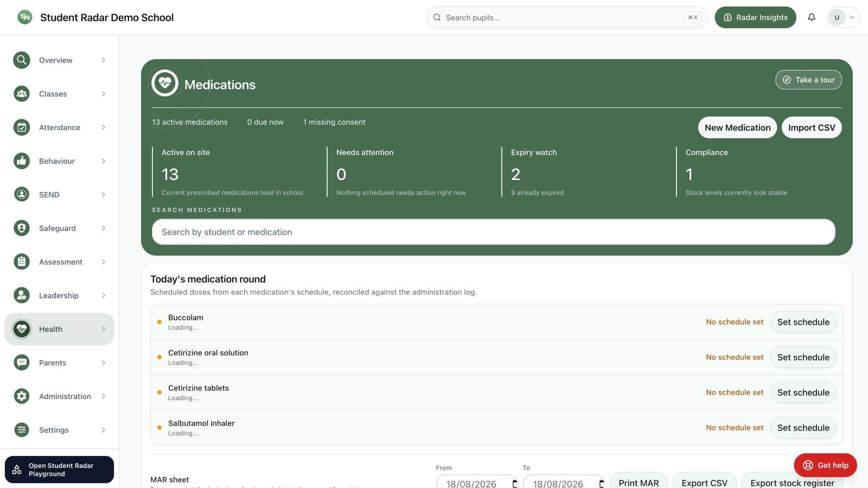Viewport: 868px width, 488px height.
Task: Focus the Search pupils field
Action: [x=566, y=17]
